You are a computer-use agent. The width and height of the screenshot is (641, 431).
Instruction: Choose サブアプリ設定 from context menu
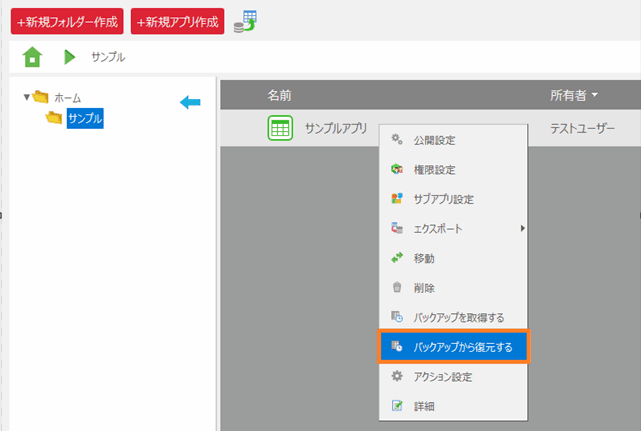[x=453, y=199]
